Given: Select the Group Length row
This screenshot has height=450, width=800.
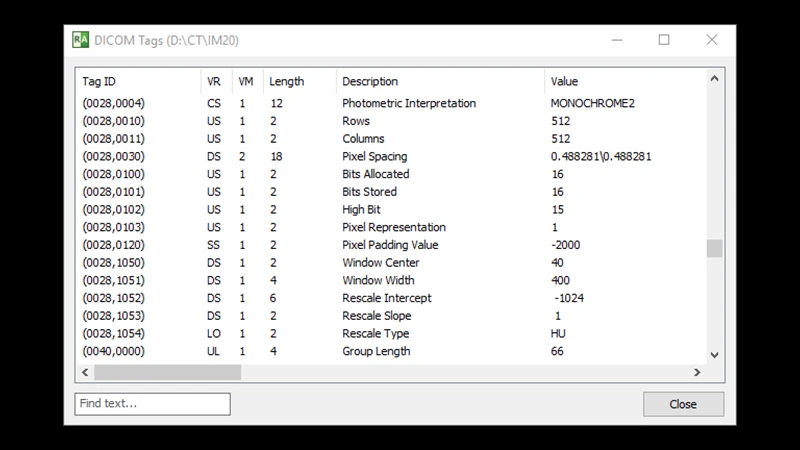Looking at the screenshot, I should (376, 351).
